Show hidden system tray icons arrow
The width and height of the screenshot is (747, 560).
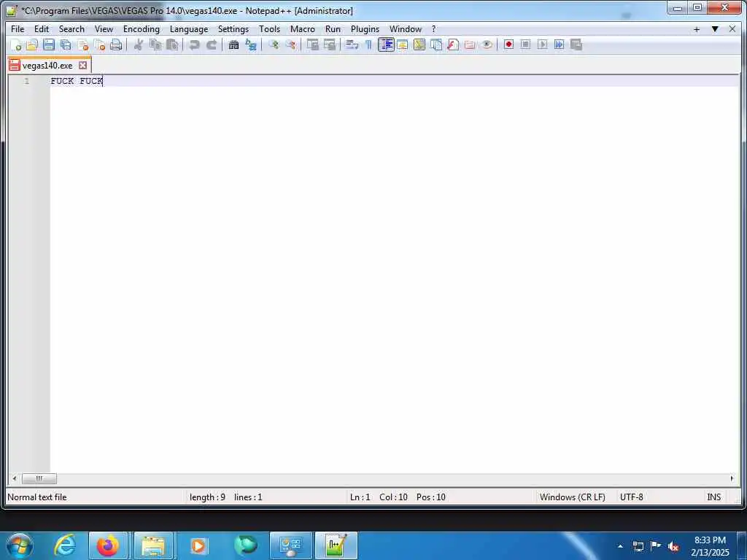620,546
